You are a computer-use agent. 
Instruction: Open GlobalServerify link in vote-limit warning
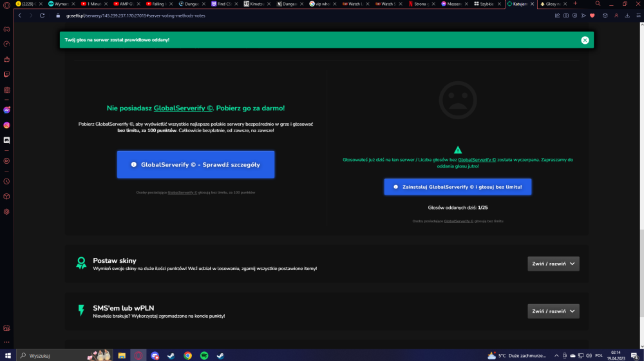tap(477, 159)
